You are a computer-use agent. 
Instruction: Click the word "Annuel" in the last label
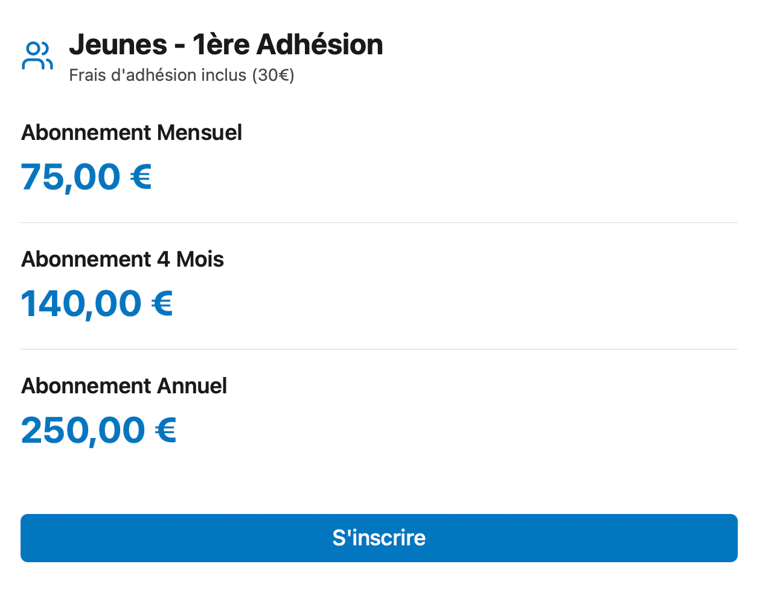pos(192,386)
